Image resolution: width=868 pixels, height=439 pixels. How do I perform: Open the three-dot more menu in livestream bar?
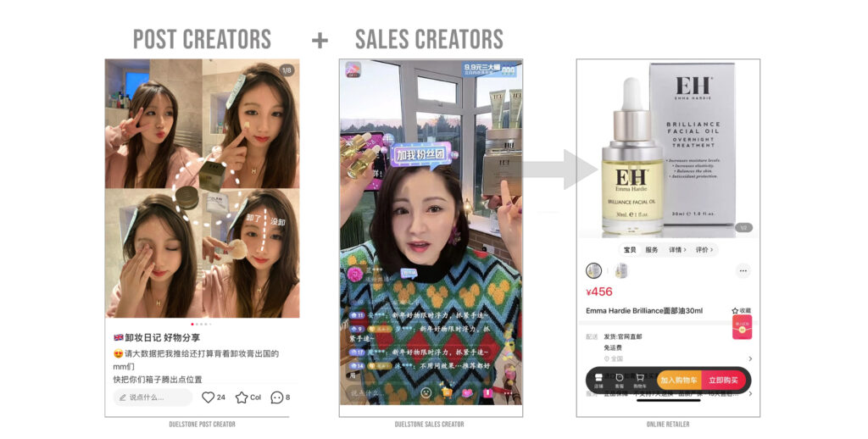[x=508, y=393]
